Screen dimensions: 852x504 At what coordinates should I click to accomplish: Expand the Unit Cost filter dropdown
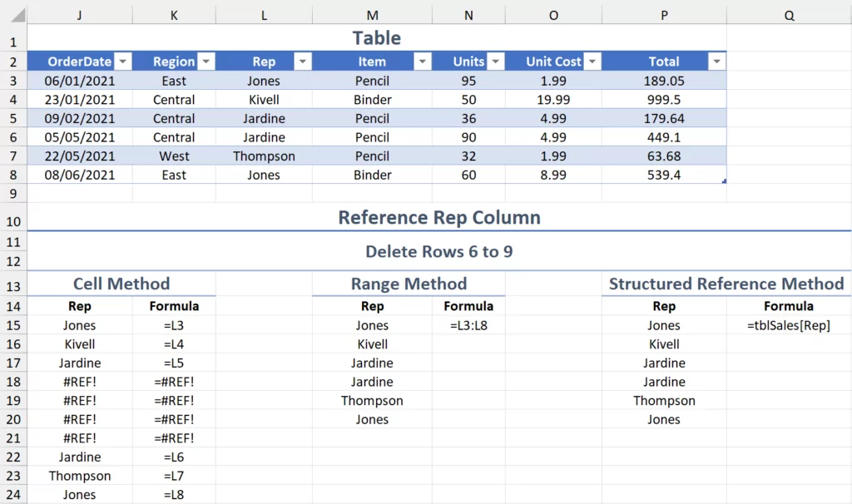click(592, 62)
